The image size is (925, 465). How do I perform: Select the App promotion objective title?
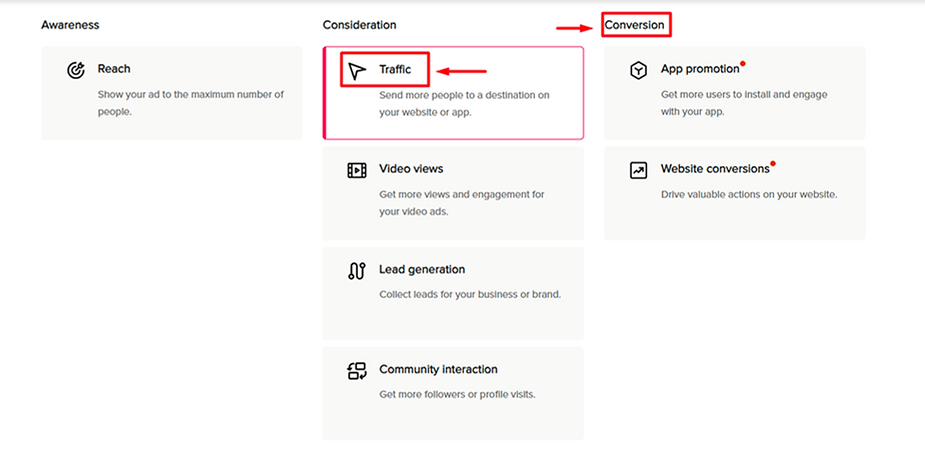tap(700, 69)
